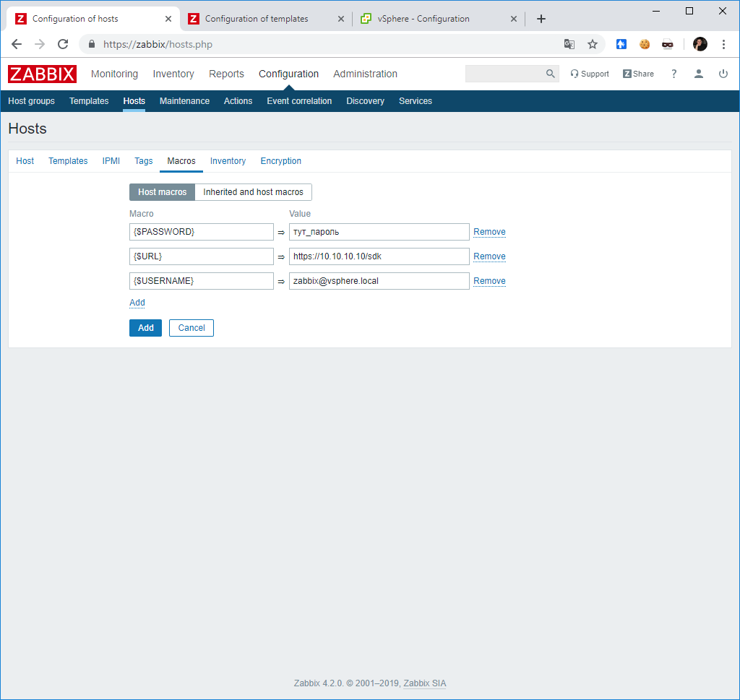Go back with browser back arrow
Image resolution: width=740 pixels, height=700 pixels.
tap(17, 44)
